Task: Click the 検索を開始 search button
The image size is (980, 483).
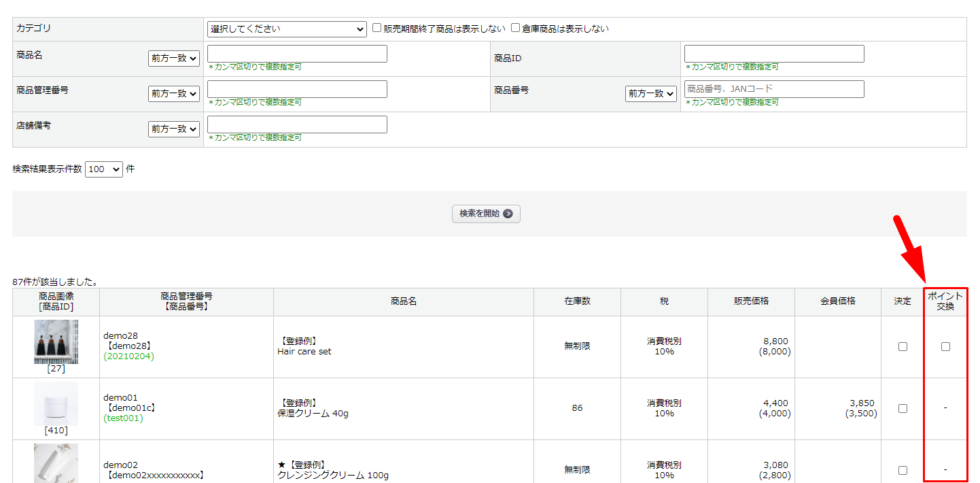Action: [x=486, y=214]
